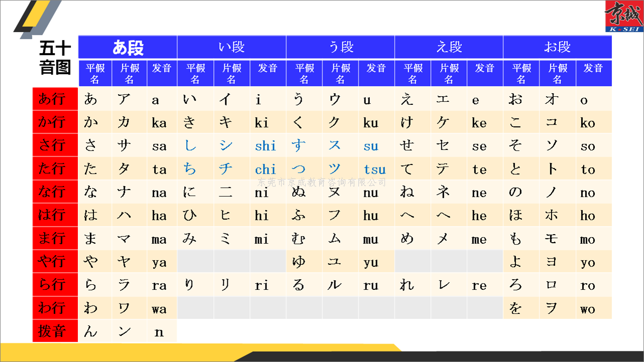The image size is (644, 362).
Task: Select the え段 column header
Action: (449, 47)
